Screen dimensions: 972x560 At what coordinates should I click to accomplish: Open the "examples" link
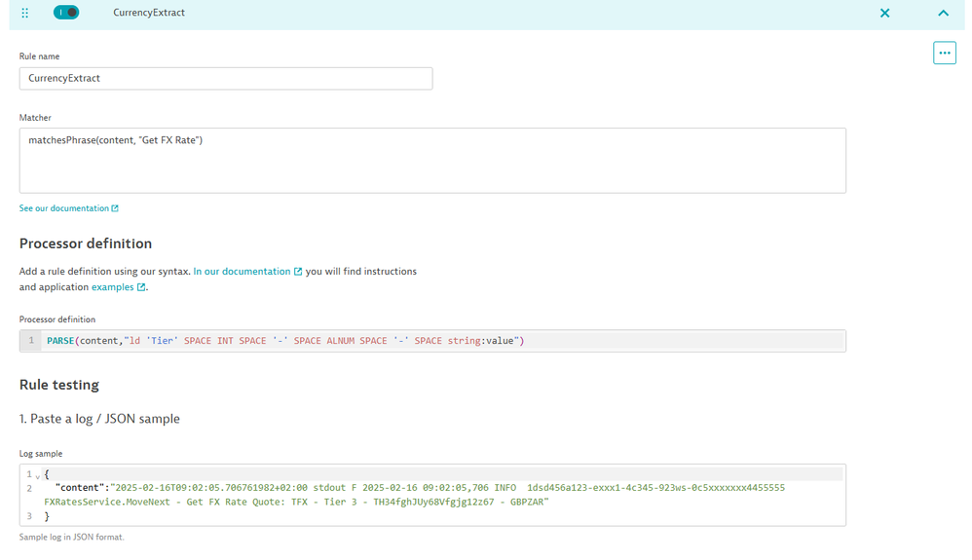[112, 287]
